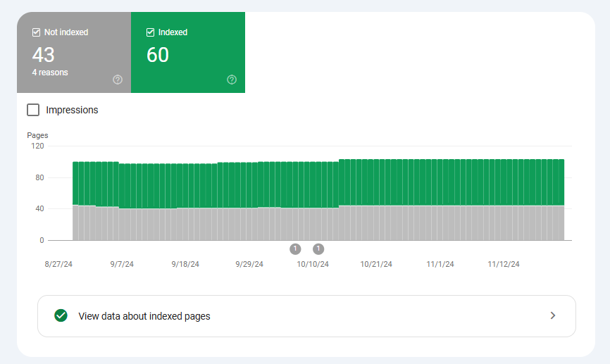The height and width of the screenshot is (364, 610).
Task: Open help icon on Indexed card
Action: (x=232, y=80)
